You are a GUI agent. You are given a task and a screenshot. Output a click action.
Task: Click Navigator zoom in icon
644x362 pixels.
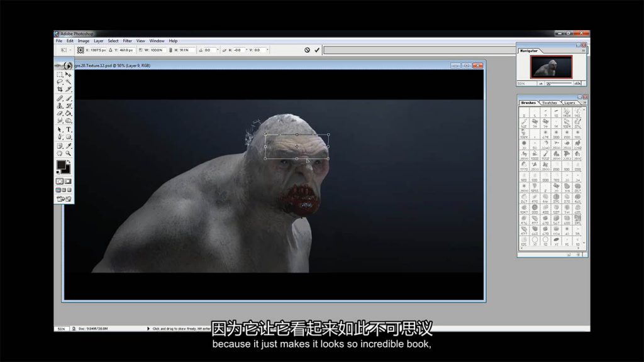577,84
